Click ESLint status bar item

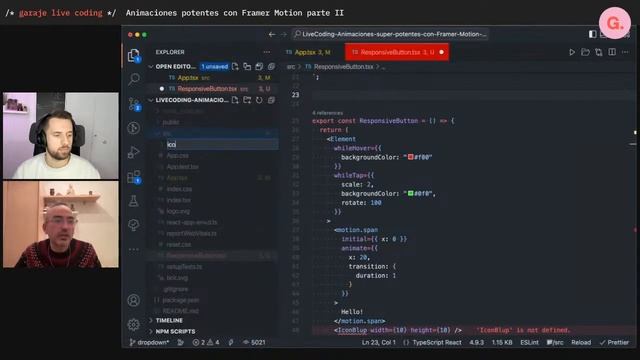[529, 342]
